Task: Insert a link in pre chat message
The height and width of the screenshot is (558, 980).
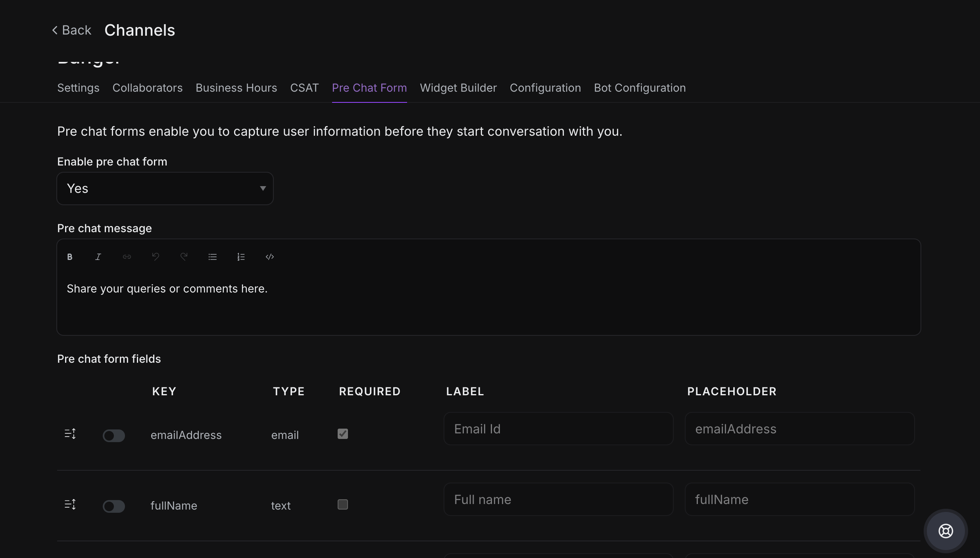Action: pyautogui.click(x=127, y=257)
